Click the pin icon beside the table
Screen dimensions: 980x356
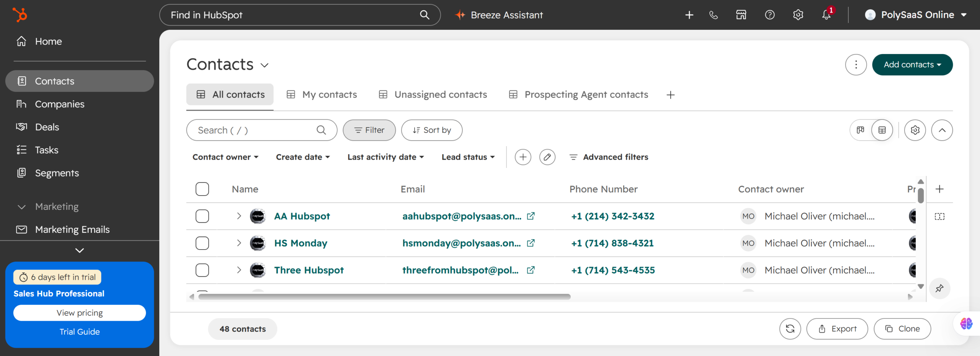tap(939, 288)
